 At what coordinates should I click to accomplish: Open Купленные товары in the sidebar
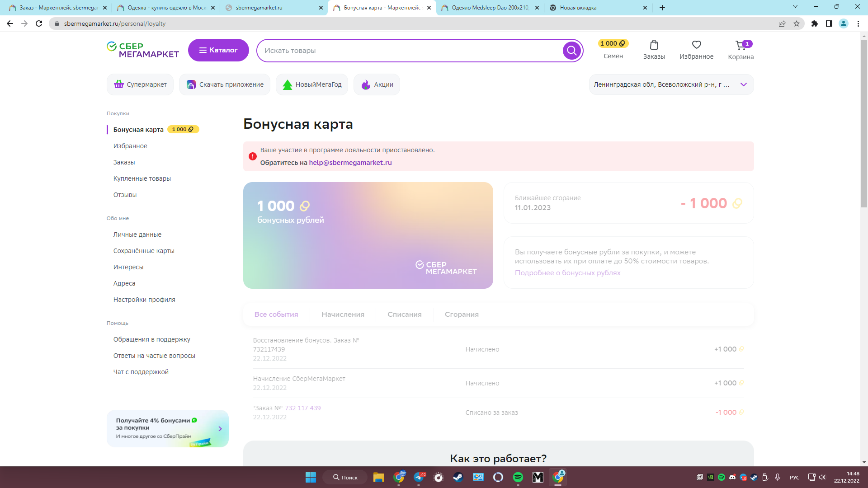[142, 178]
